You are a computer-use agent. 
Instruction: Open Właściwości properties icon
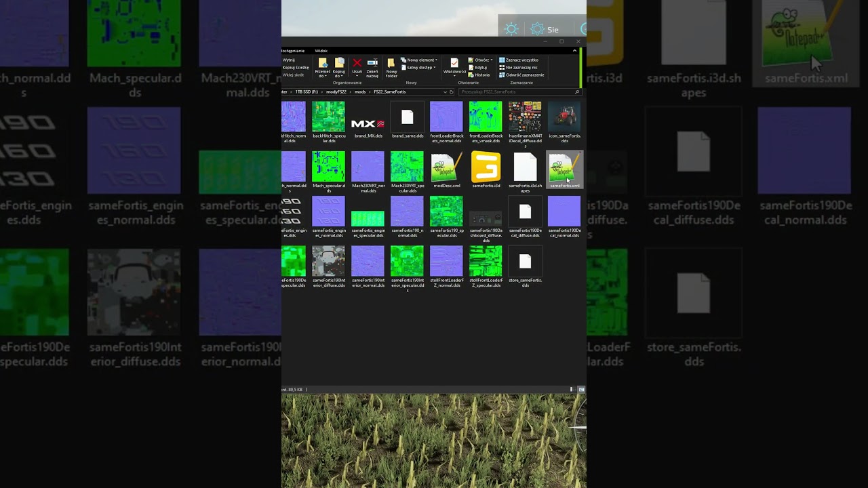[454, 63]
